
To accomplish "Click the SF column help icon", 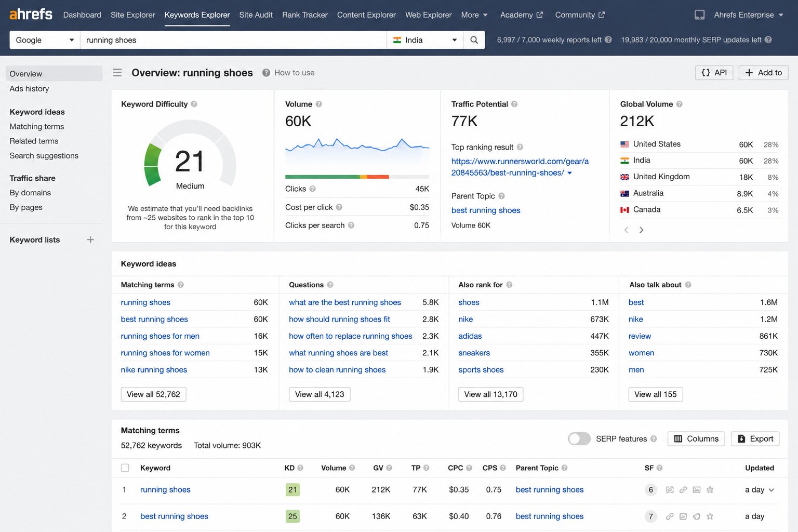I will click(x=659, y=468).
